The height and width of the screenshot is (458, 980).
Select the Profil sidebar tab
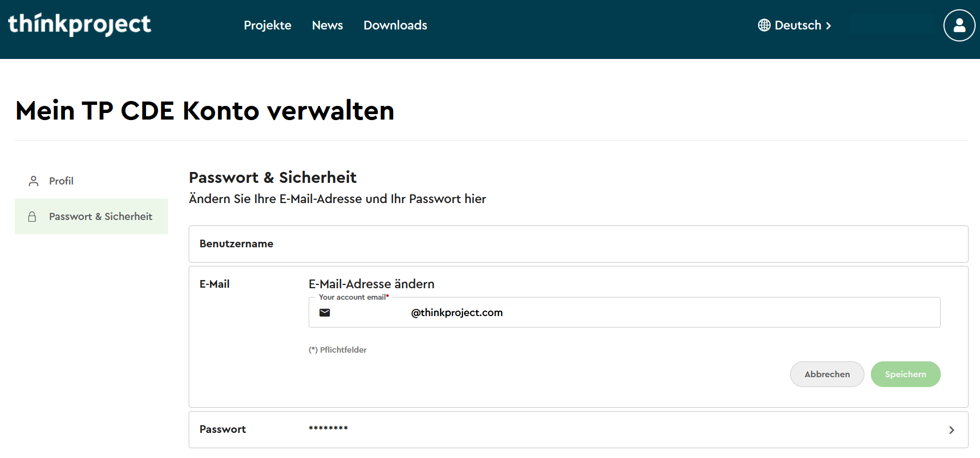click(61, 181)
